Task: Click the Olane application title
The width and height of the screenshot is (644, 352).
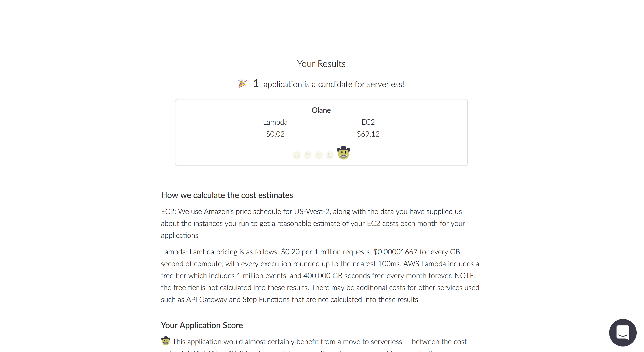Action: pos(321,110)
